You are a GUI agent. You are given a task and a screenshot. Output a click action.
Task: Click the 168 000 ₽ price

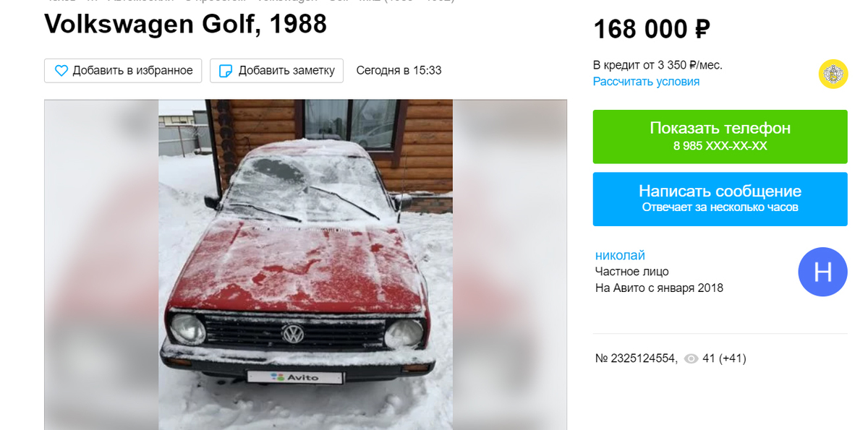click(x=652, y=30)
